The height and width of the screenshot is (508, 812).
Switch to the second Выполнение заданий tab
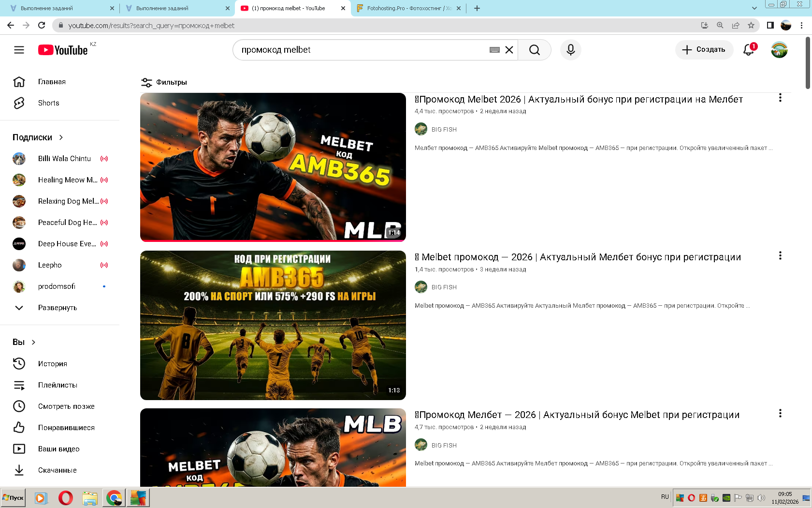(176, 8)
